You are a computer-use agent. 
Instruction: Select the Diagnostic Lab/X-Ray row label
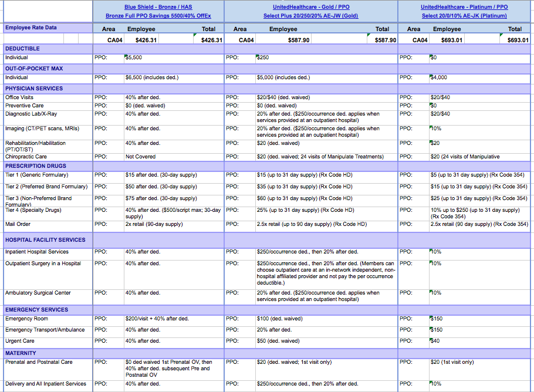pos(48,117)
